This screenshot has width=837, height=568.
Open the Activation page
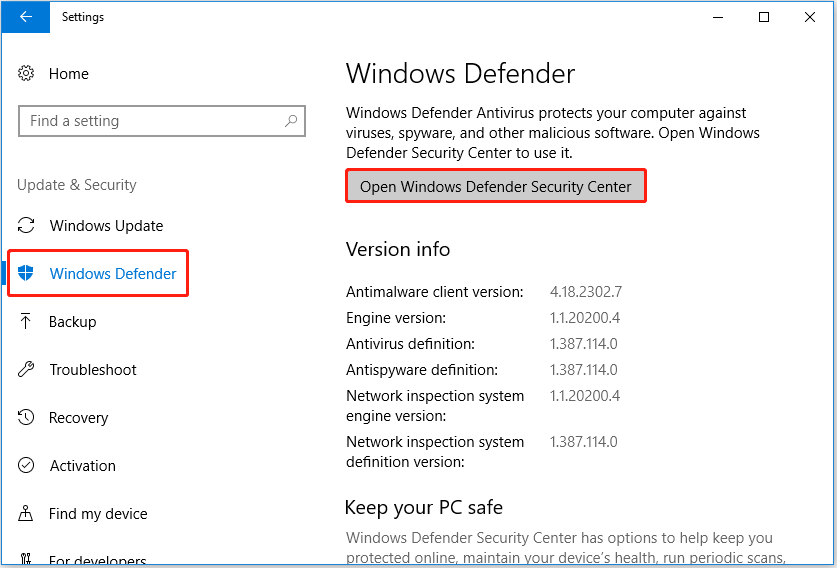tap(83, 466)
